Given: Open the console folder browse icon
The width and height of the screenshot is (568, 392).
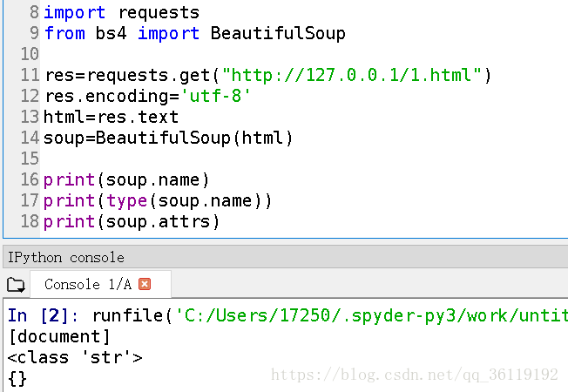Looking at the screenshot, I should (16, 285).
